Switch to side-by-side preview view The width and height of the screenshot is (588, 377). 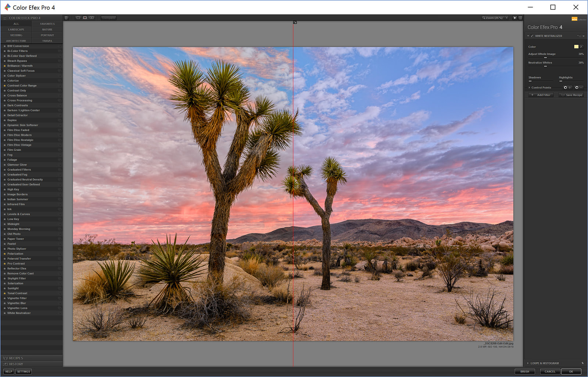point(92,18)
